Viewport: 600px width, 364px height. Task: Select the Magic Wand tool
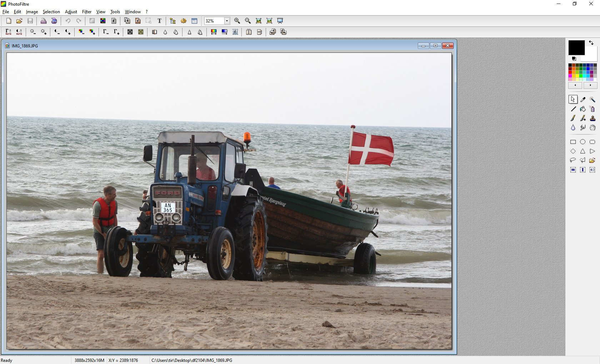click(x=592, y=100)
